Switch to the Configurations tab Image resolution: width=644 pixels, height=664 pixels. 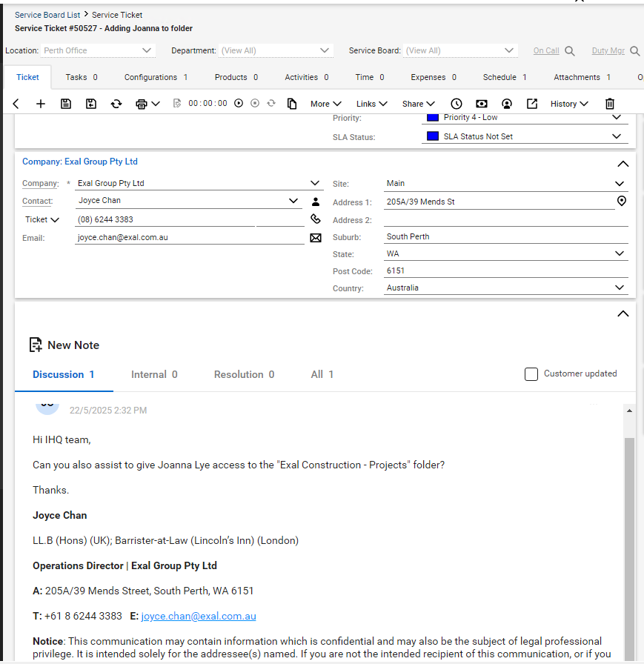156,77
